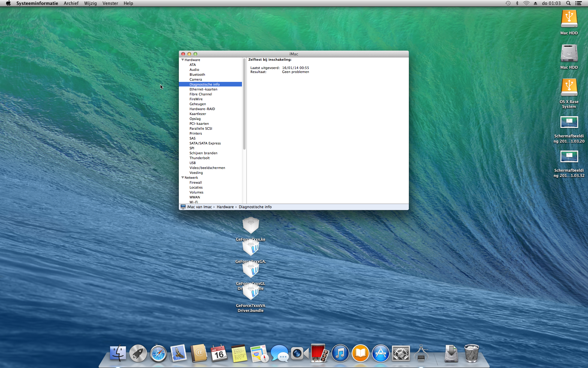Image resolution: width=588 pixels, height=368 pixels.
Task: Open Notification Center menu bar icon
Action: [579, 3]
